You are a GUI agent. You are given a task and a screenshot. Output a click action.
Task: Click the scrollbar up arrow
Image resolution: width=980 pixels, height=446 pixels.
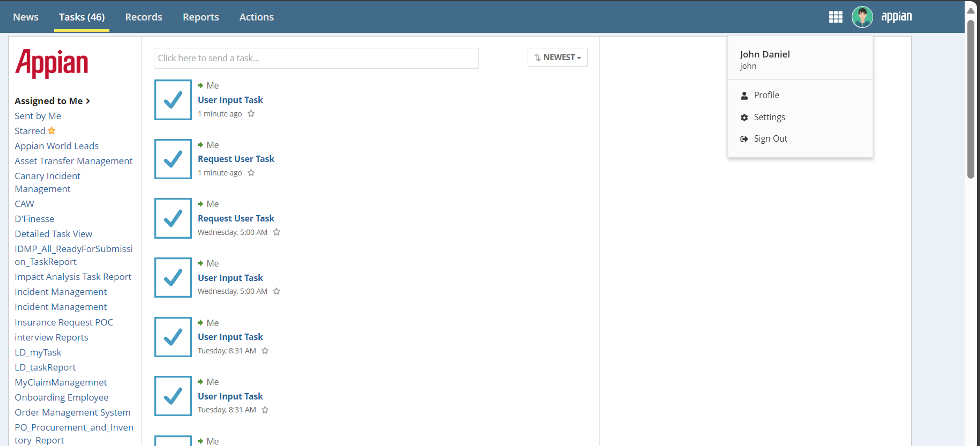[x=971, y=11]
